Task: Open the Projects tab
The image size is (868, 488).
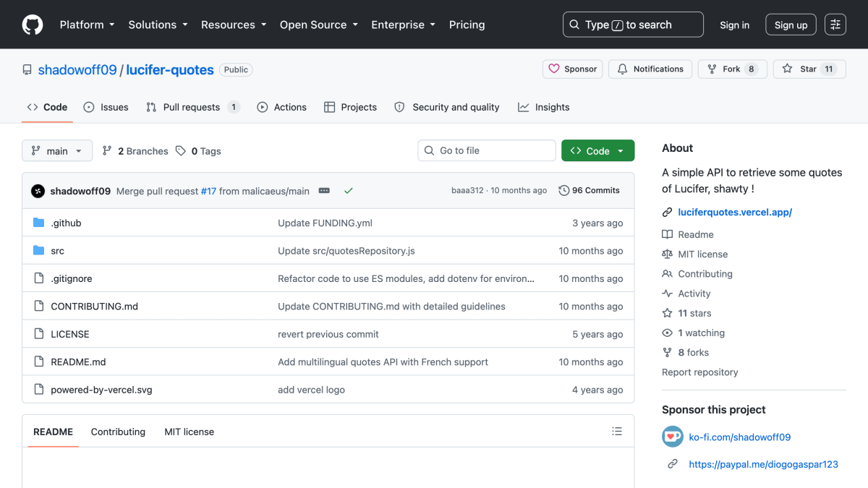Action: point(350,107)
